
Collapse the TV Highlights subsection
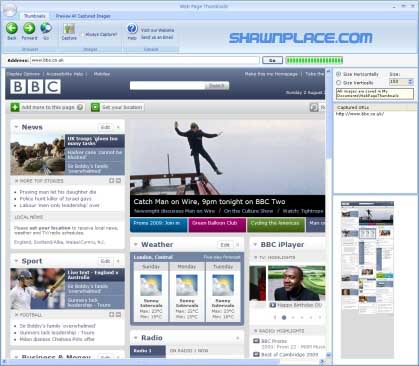pos(256,257)
